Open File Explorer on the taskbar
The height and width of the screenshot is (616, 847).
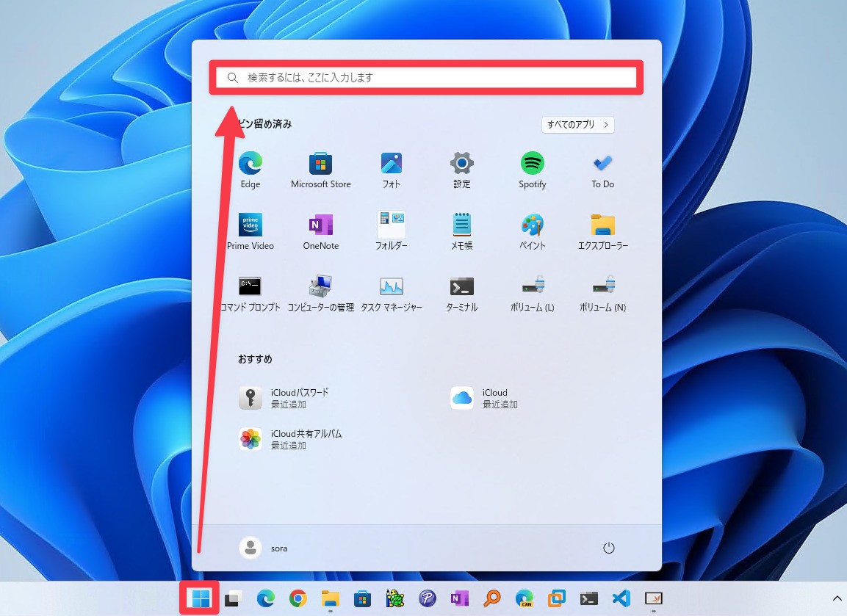tap(330, 598)
